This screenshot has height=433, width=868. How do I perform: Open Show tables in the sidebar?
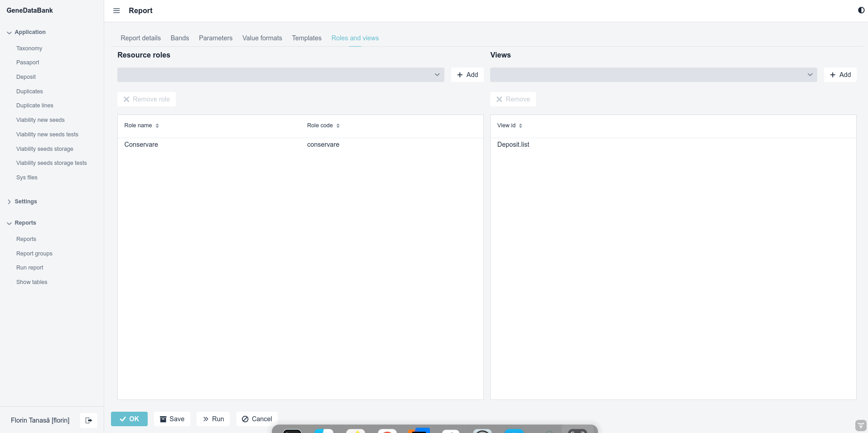pos(32,282)
